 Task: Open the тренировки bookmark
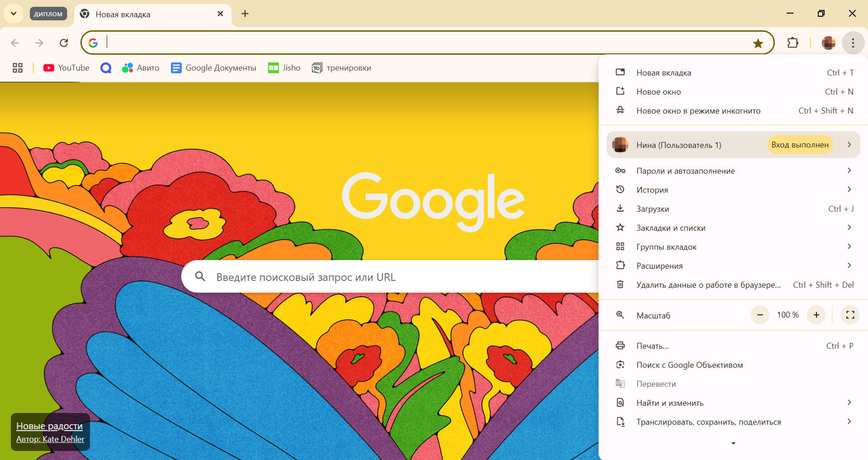coord(342,68)
